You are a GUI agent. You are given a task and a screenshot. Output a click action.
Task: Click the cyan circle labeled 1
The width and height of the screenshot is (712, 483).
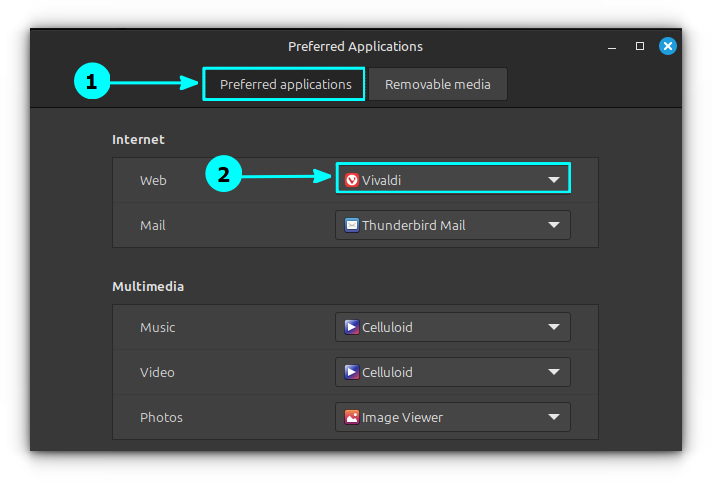coord(91,83)
